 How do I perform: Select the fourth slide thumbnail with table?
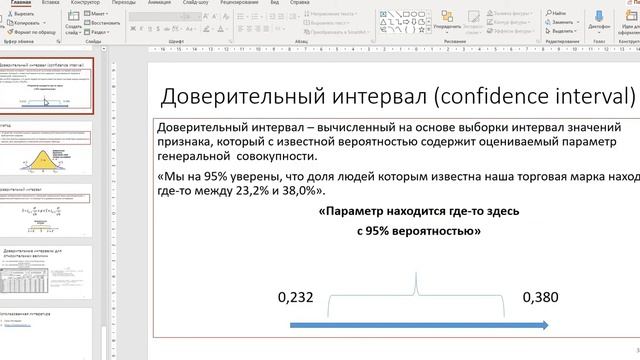click(45, 273)
